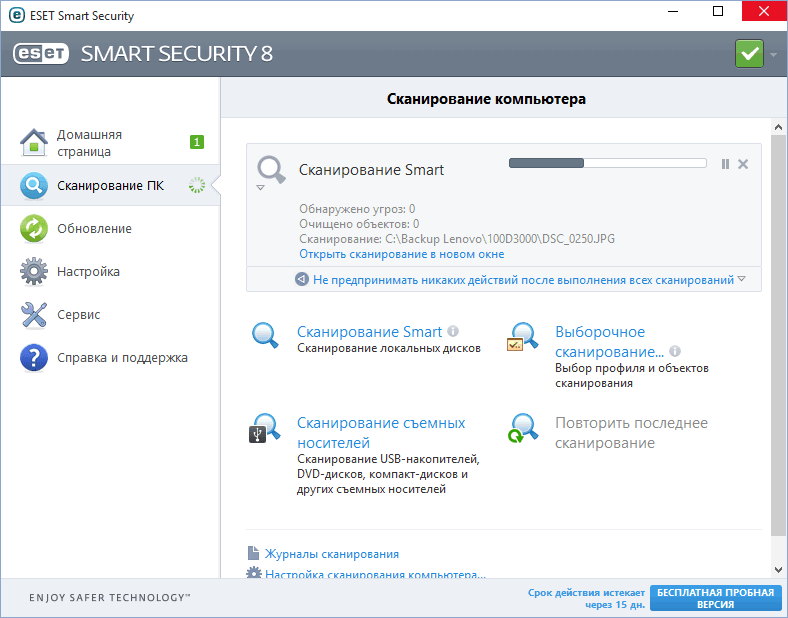Open dropdown arrow next to green checkmark

[x=773, y=54]
